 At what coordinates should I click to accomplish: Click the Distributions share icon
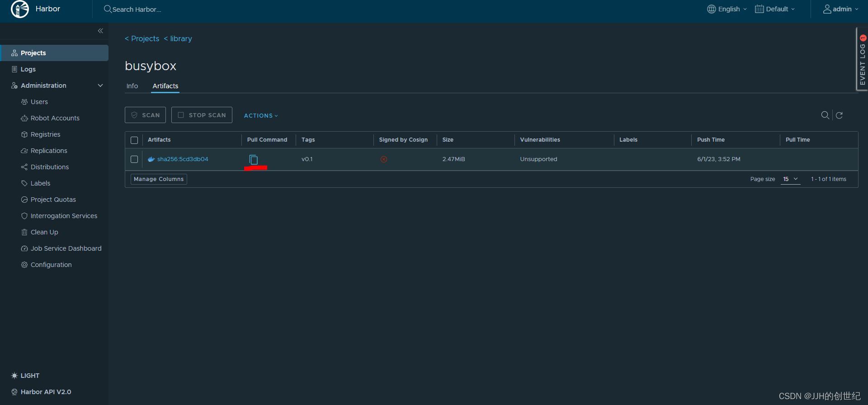pos(24,167)
